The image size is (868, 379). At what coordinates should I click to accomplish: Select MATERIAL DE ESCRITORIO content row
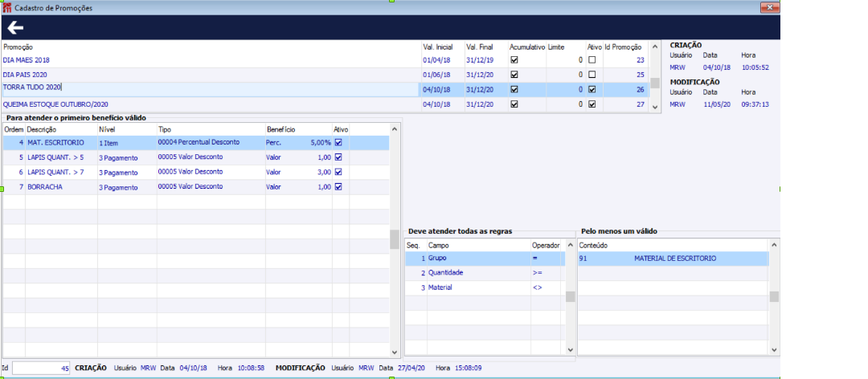pyautogui.click(x=674, y=259)
